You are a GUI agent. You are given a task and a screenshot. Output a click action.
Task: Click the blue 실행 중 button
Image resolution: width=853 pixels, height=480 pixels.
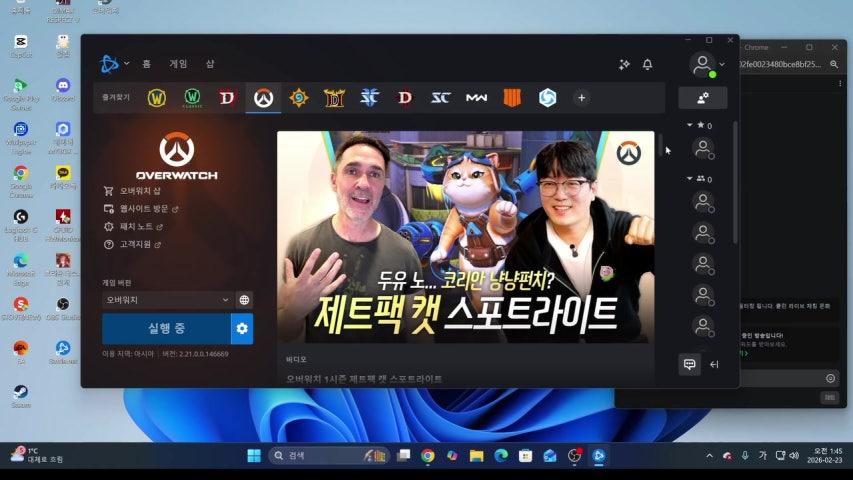[x=166, y=328]
